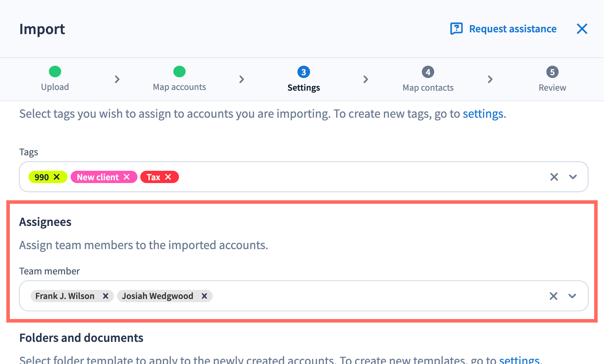Expand the Team member dropdown

pos(572,296)
